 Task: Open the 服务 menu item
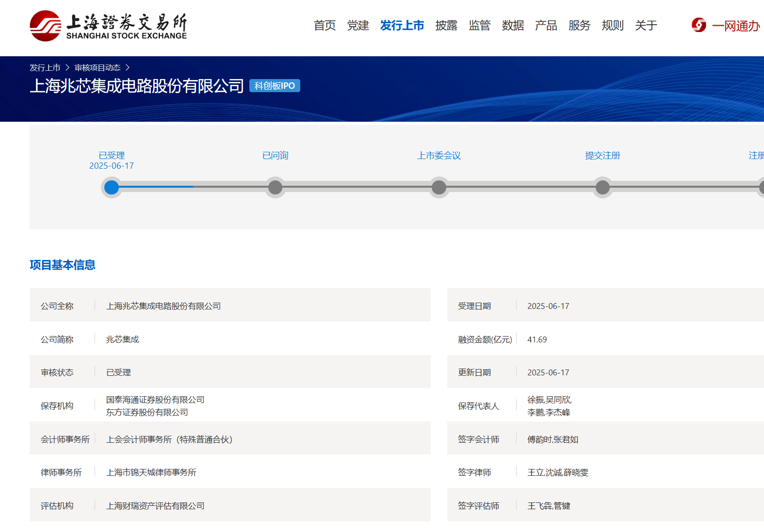coord(579,26)
